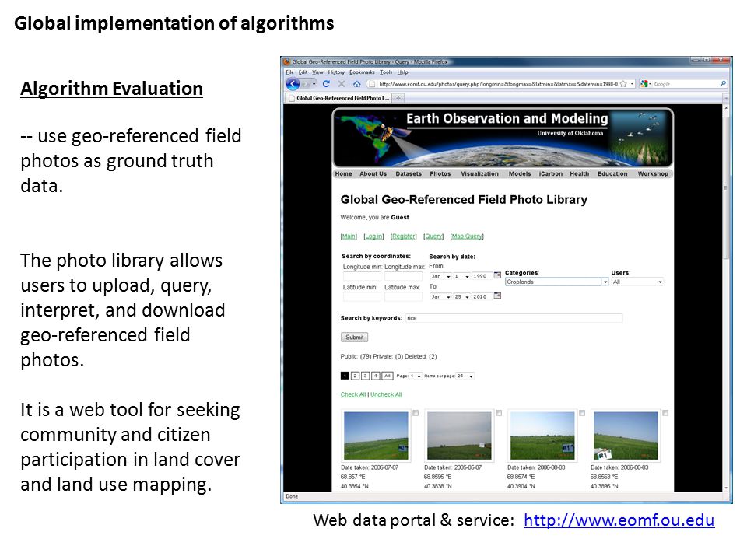Viewport: 747px width, 560px height.
Task: Open the Tools menu
Action: tap(386, 72)
